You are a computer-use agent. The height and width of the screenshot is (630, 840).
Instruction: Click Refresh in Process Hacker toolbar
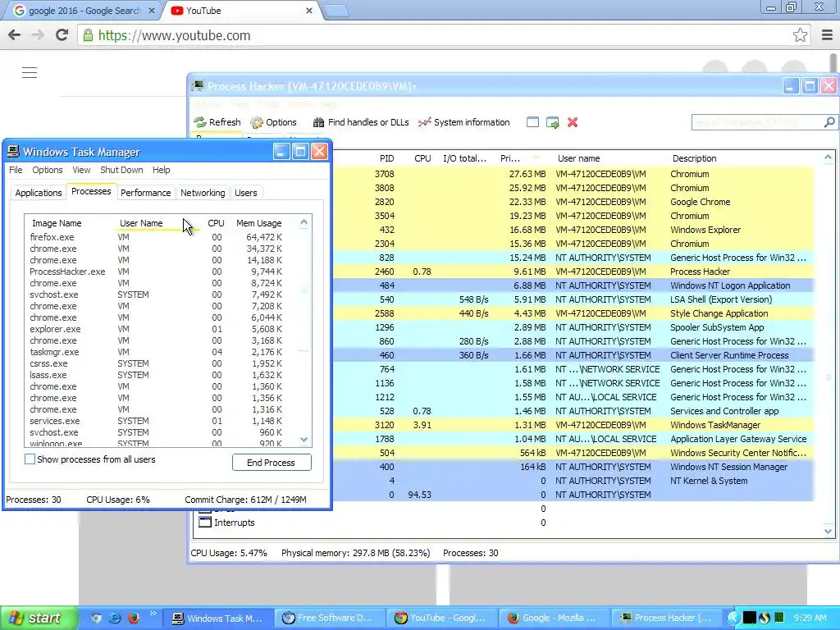pyautogui.click(x=217, y=122)
